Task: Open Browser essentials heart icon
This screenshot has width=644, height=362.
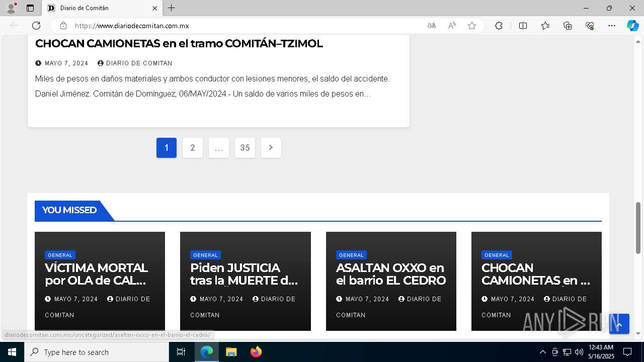Action: tap(590, 26)
